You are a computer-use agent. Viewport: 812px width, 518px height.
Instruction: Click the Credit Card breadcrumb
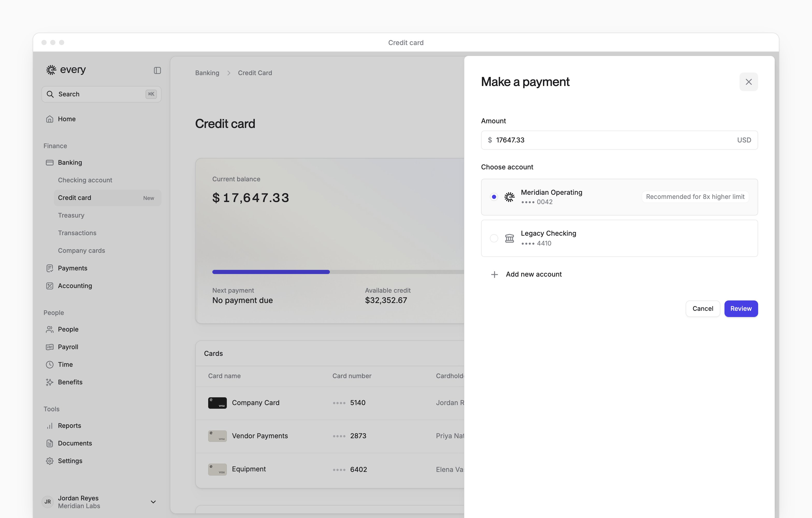pos(255,73)
